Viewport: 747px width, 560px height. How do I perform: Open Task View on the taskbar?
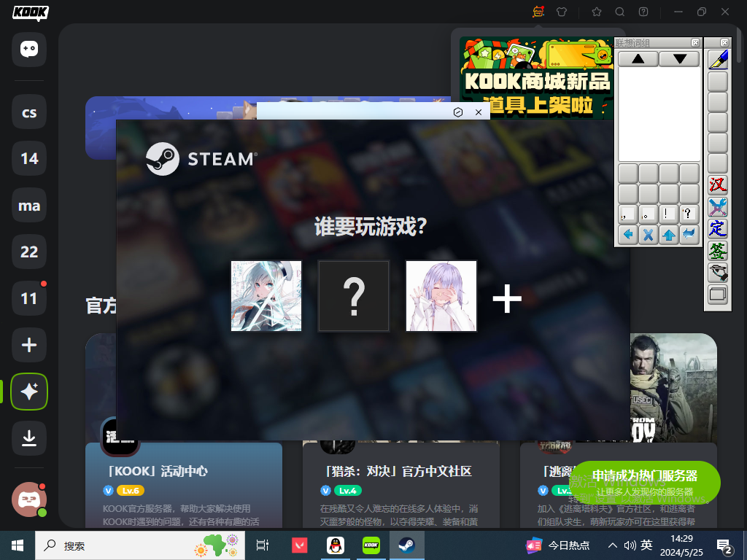point(263,545)
